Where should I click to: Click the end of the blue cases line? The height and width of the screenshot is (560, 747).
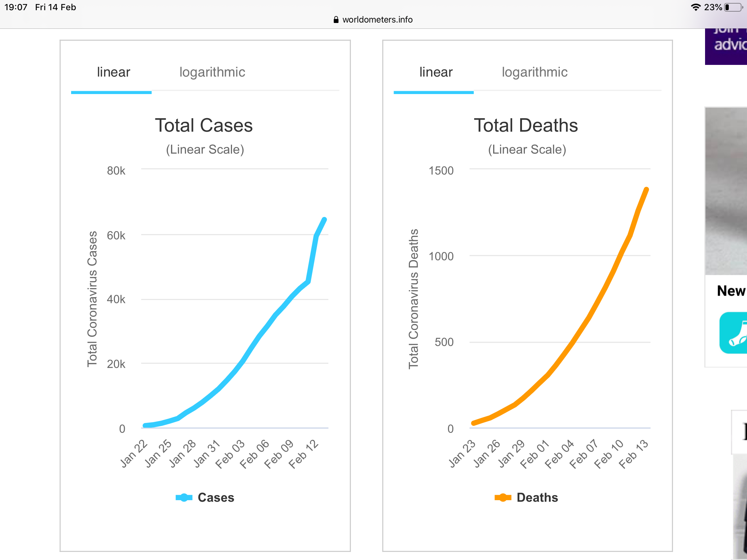click(324, 220)
